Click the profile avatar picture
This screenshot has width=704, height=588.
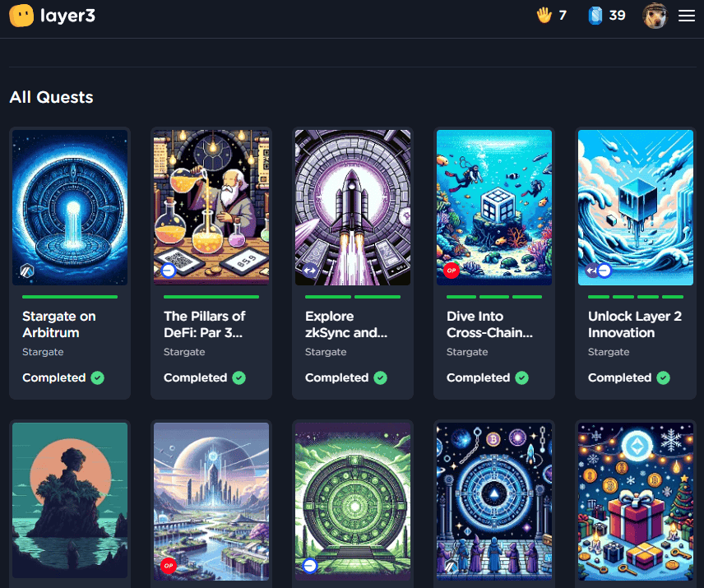pos(654,16)
